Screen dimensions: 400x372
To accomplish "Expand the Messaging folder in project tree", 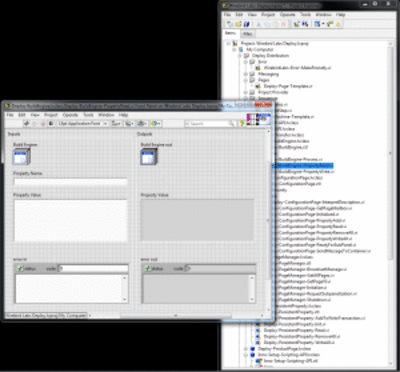I will 246,74.
